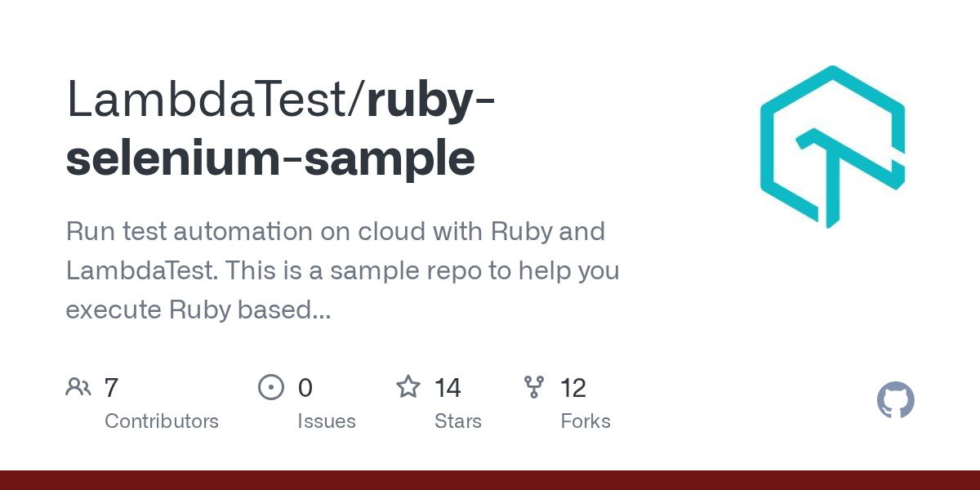The image size is (980, 490).
Task: Click the word "selenium-sample" in bold title
Action: 270,158
